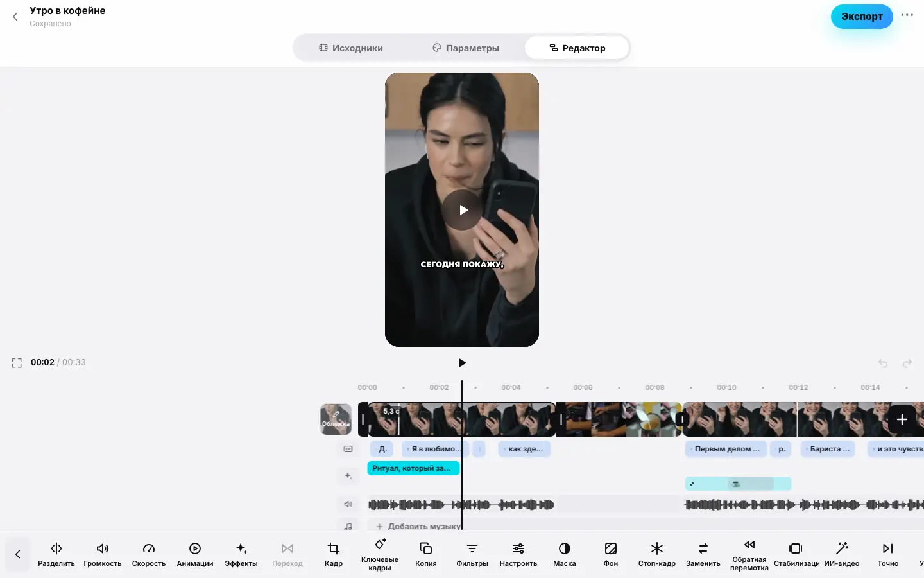Open the Фильтры tool
This screenshot has height=578, width=924.
472,554
